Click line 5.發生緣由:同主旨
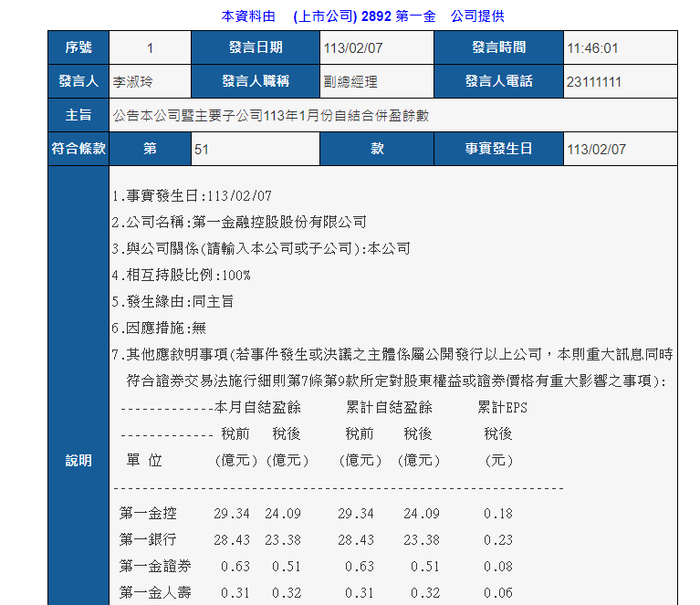The image size is (700, 605). (x=172, y=301)
